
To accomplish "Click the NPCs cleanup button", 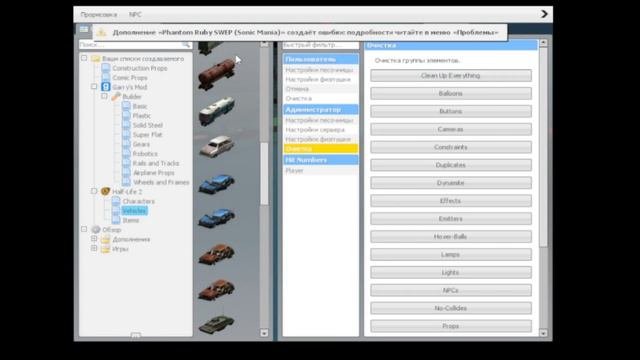I will click(451, 290).
